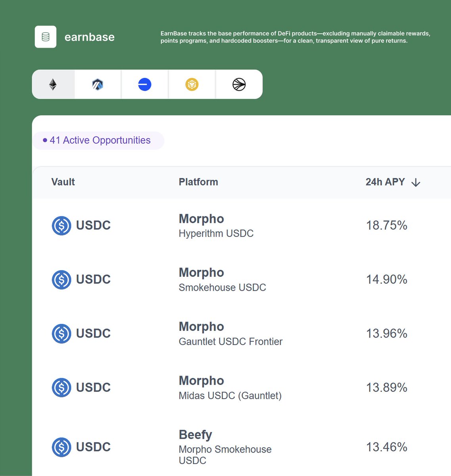
Task: Click USDC label in the Beefy row
Action: click(x=93, y=447)
